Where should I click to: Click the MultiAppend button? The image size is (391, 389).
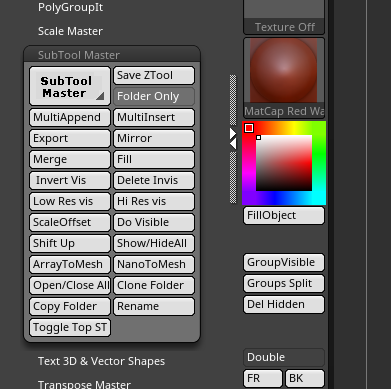tap(70, 117)
